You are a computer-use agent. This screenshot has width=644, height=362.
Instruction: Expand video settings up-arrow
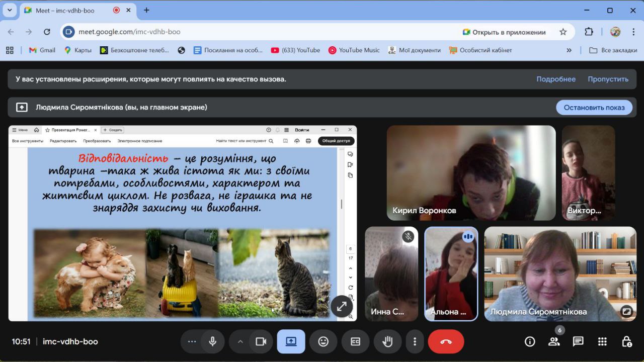(x=240, y=341)
